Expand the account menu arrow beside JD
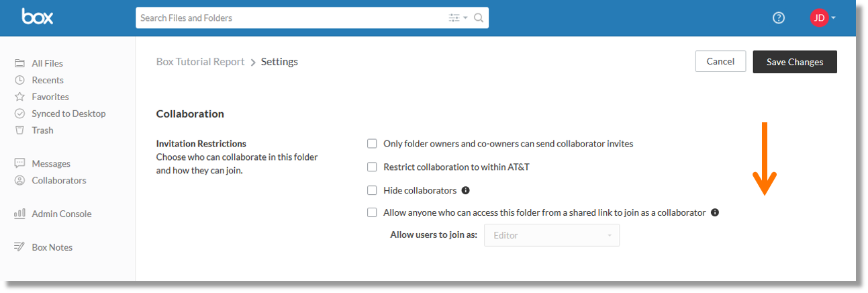Viewport: 868px width, 293px height. 833,18
